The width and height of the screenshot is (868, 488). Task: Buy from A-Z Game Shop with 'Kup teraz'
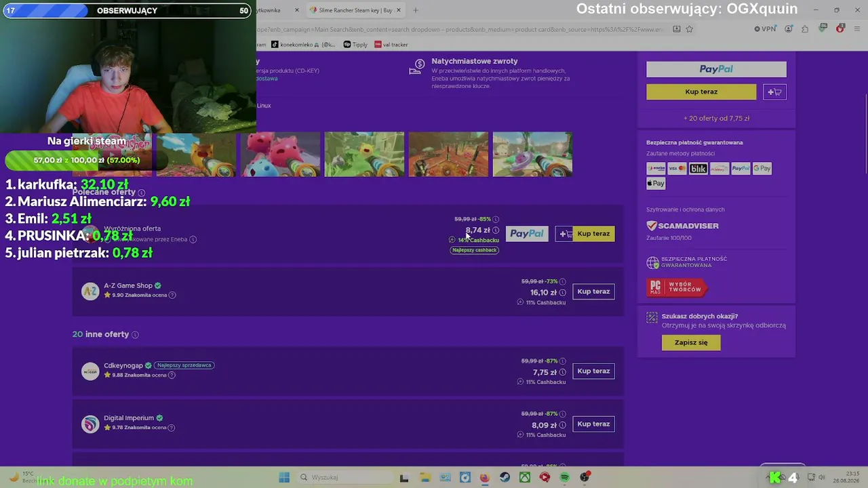tap(593, 291)
